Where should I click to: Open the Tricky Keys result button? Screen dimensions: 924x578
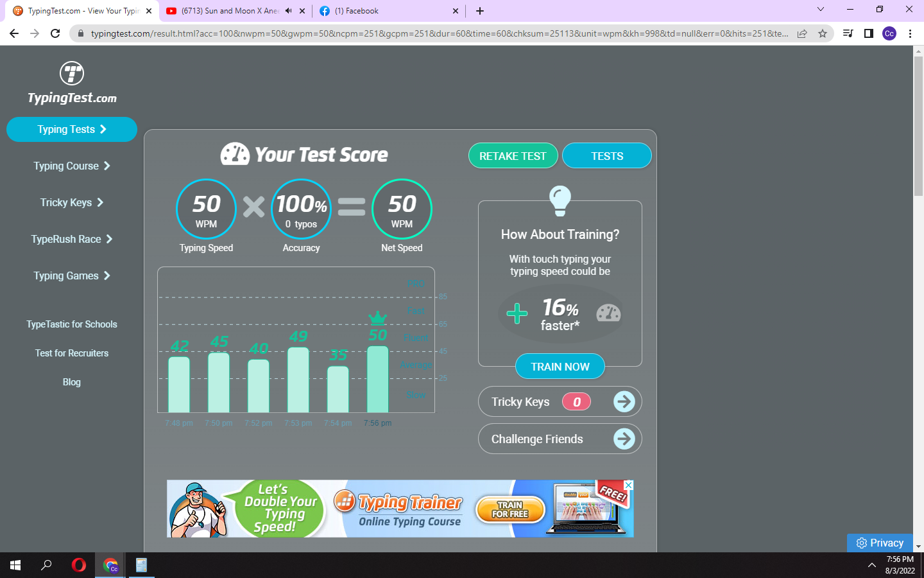pos(560,402)
